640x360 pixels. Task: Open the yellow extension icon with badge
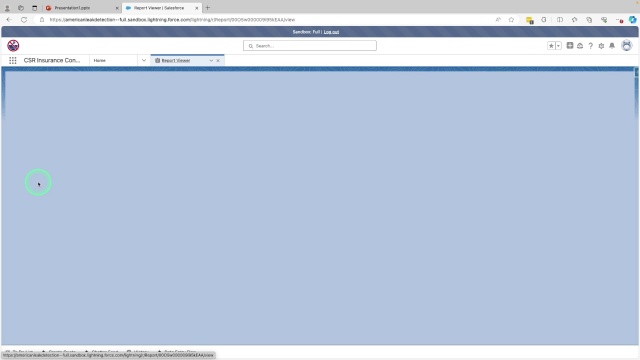(530, 20)
